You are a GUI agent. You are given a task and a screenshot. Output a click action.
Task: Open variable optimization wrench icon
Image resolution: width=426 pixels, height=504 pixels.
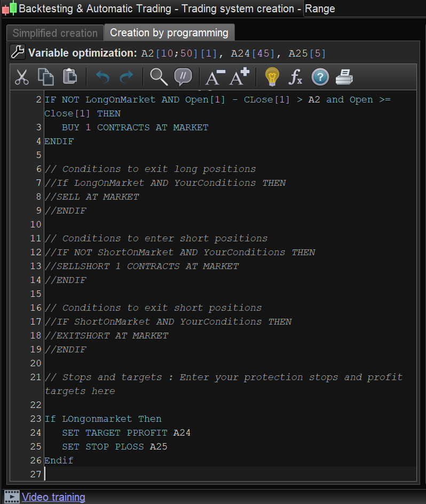pyautogui.click(x=18, y=52)
